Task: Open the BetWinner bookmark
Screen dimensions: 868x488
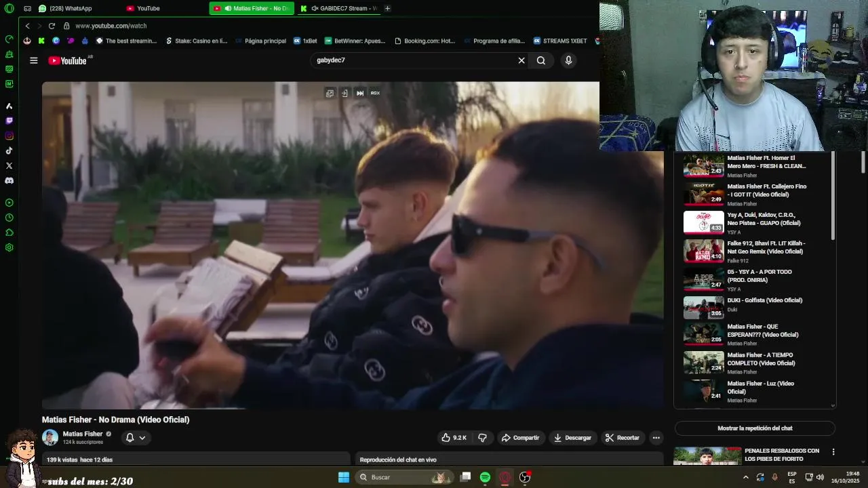Action: tap(355, 41)
